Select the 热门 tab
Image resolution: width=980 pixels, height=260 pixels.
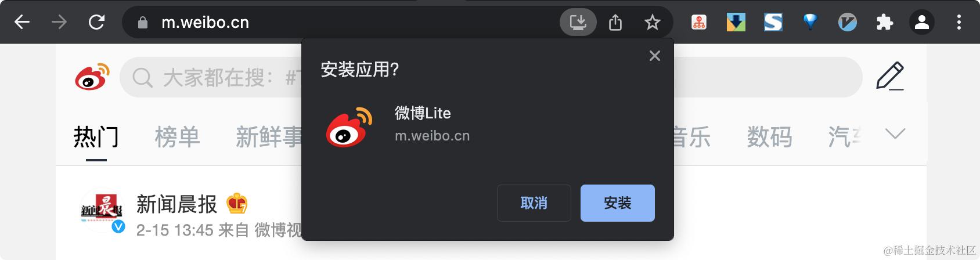[x=96, y=137]
